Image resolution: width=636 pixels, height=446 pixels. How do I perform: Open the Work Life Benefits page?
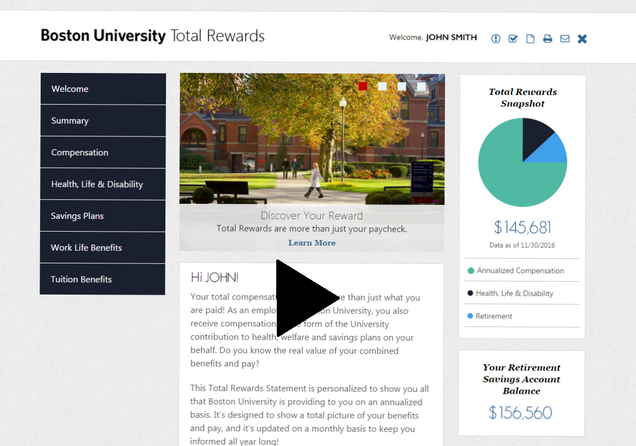click(x=103, y=248)
